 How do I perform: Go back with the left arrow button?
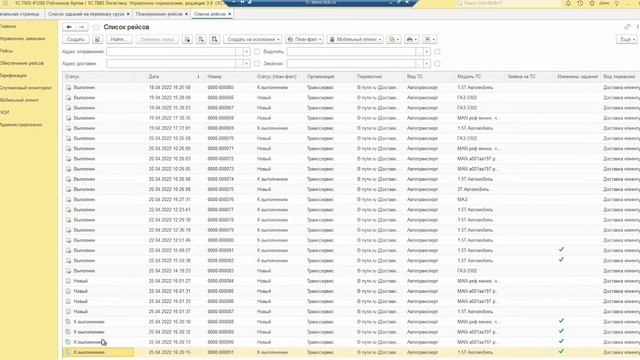[69, 27]
